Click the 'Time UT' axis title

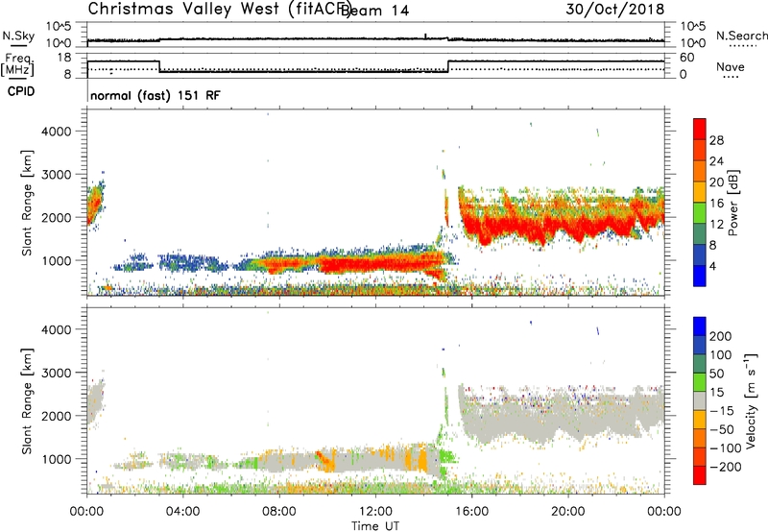(375, 525)
